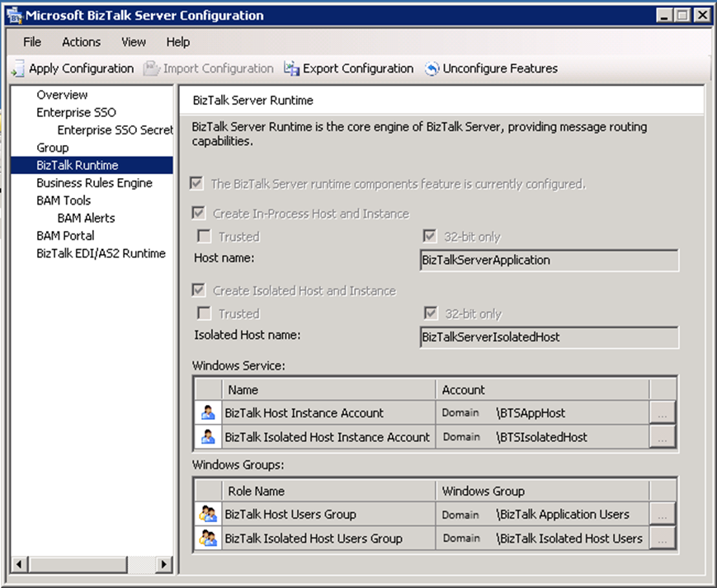Click the BizTalk Isolated Host Users Group icon

pyautogui.click(x=208, y=539)
